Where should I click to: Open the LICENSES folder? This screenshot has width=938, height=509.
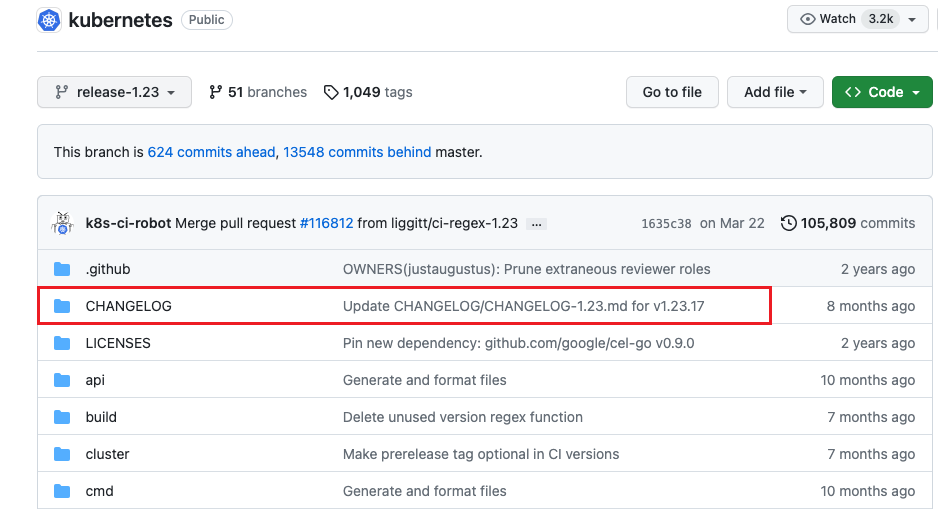click(118, 343)
